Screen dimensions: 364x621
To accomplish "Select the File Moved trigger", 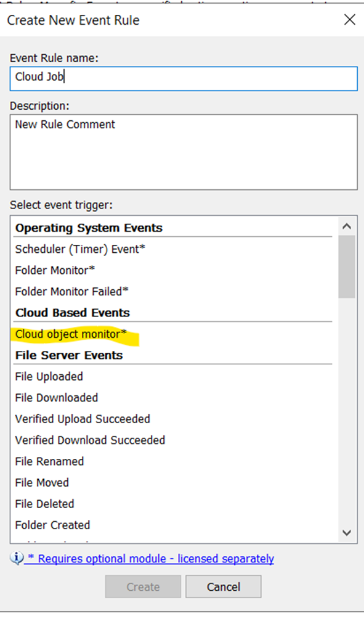I will click(x=41, y=482).
